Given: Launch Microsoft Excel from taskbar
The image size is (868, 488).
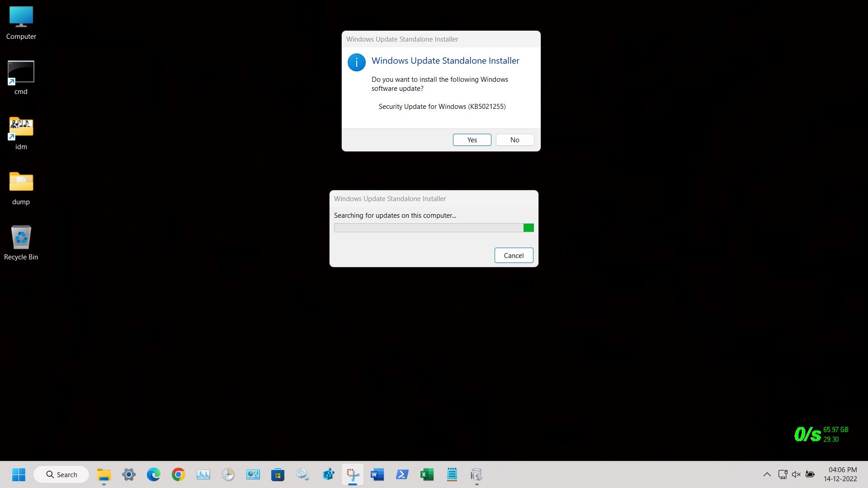Looking at the screenshot, I should point(427,474).
